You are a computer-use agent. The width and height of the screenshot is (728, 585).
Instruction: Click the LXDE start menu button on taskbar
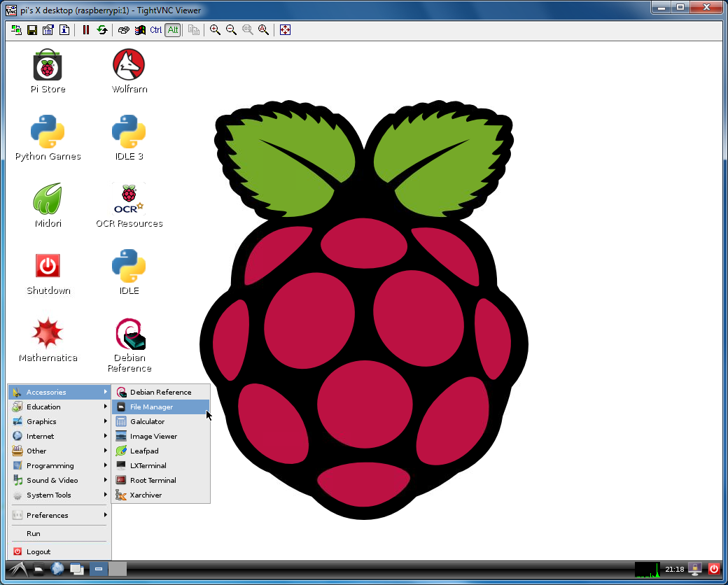pos(17,569)
